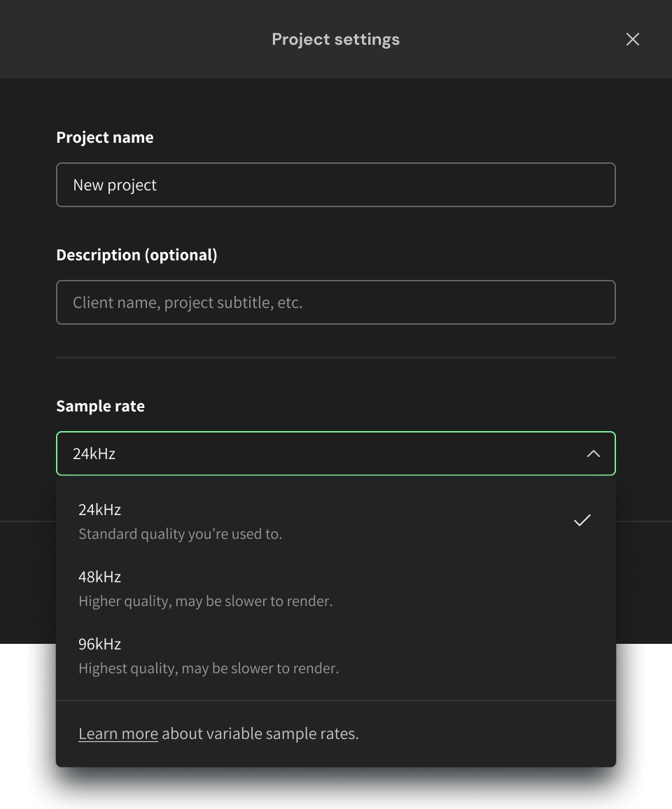
Task: Click into the Description text field
Action: tap(336, 302)
